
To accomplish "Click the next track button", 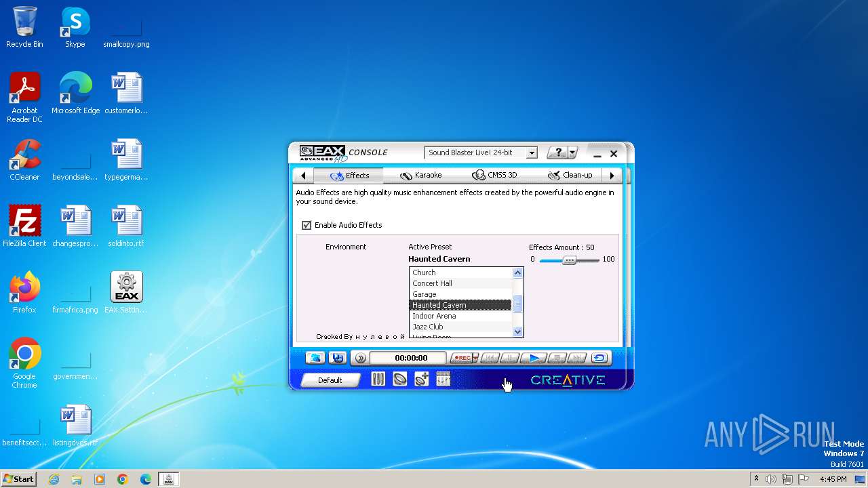I will pos(577,358).
